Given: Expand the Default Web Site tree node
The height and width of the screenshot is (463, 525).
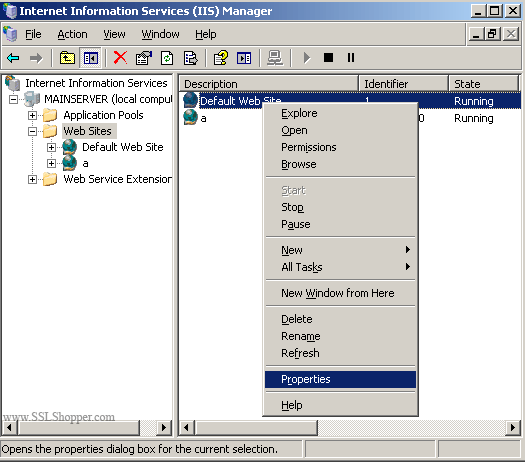Looking at the screenshot, I should click(51, 147).
